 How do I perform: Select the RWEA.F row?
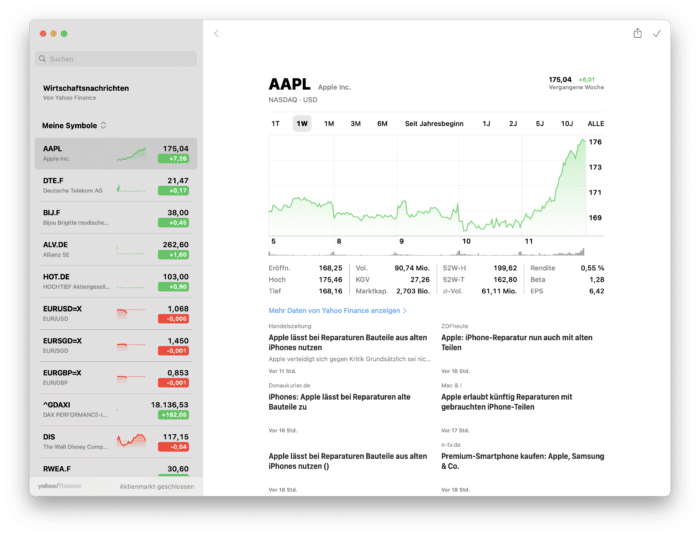[x=116, y=468]
